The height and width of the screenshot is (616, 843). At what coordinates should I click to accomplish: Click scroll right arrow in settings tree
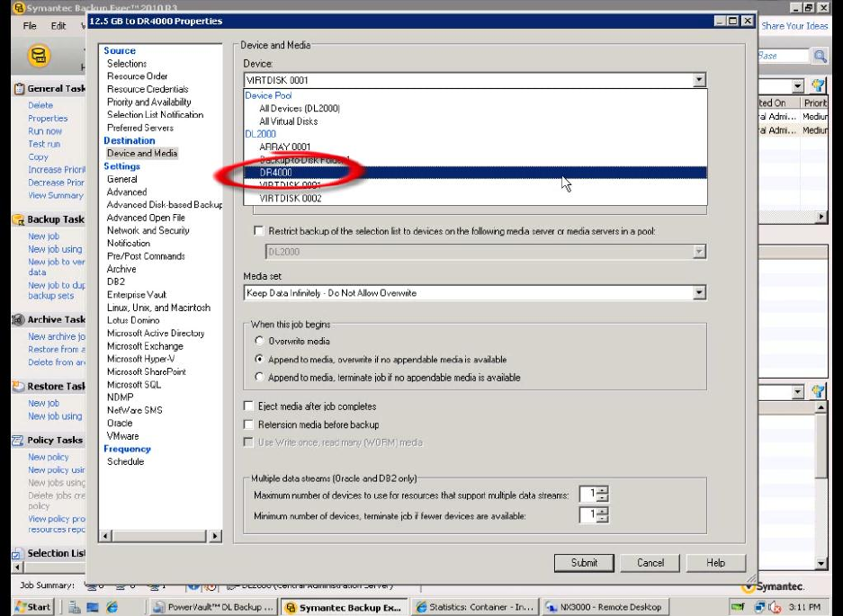215,536
